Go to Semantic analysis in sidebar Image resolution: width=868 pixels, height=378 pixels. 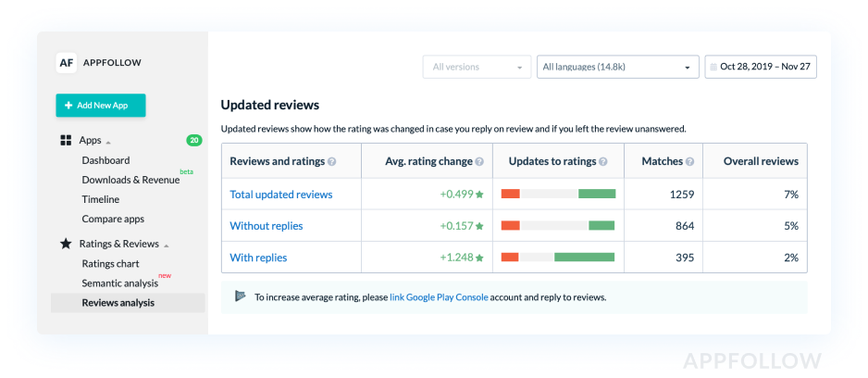[119, 283]
